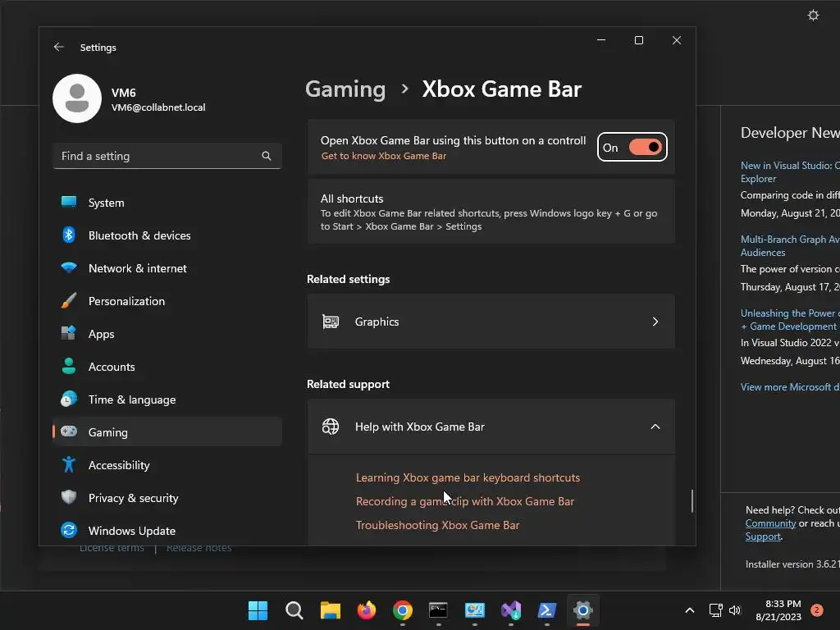Click the settings page vertical scrollbar

click(x=692, y=501)
